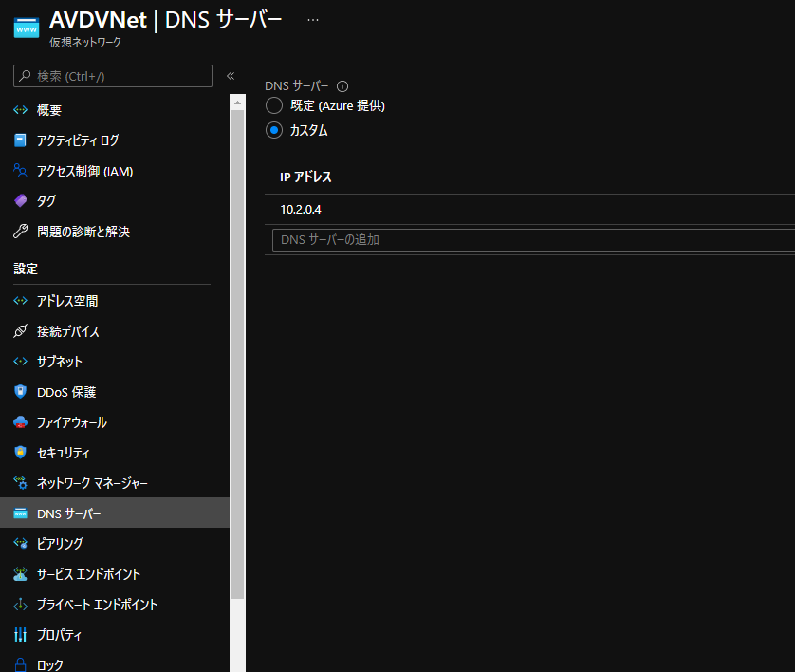
Task: Click the 10.2.0.4 IP address entry
Action: coord(301,210)
